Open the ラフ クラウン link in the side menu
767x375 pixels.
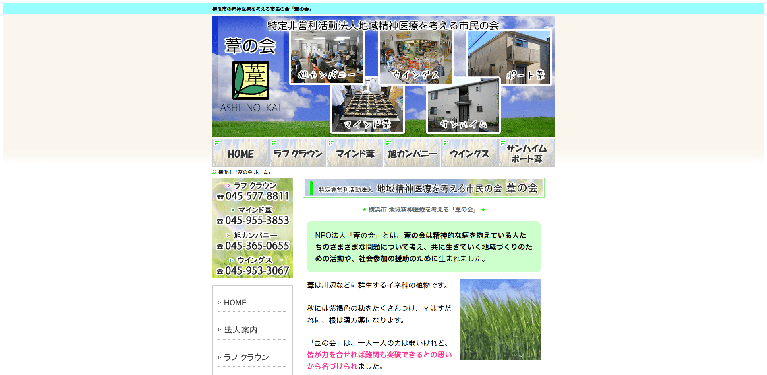pyautogui.click(x=246, y=357)
